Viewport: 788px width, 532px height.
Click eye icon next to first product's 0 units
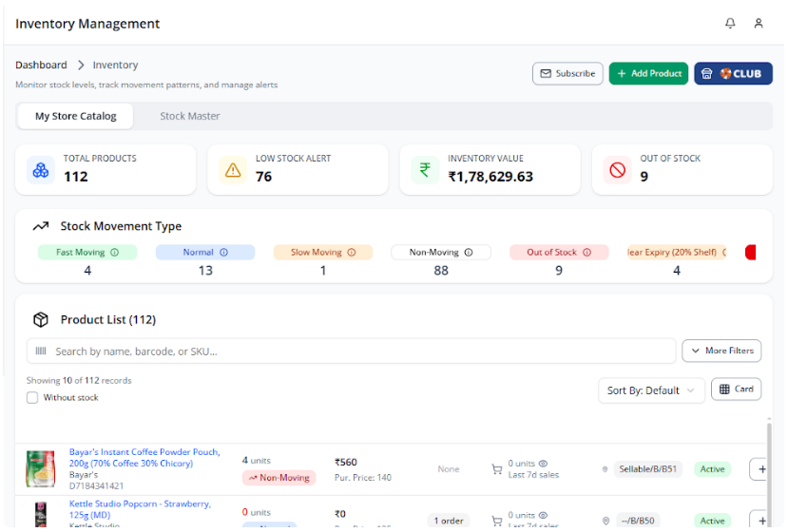(544, 464)
